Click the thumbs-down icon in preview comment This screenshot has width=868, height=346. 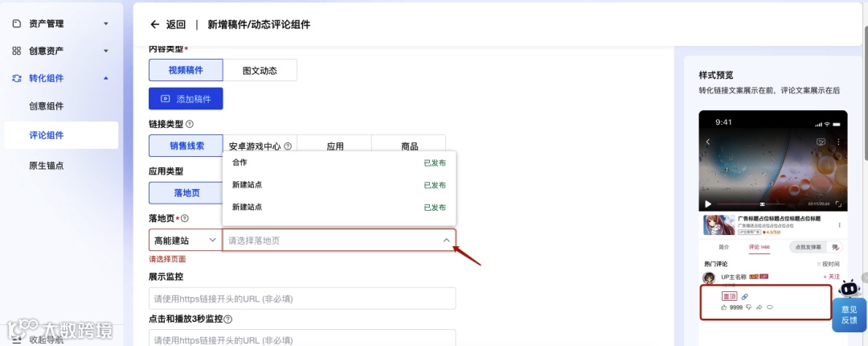click(749, 307)
